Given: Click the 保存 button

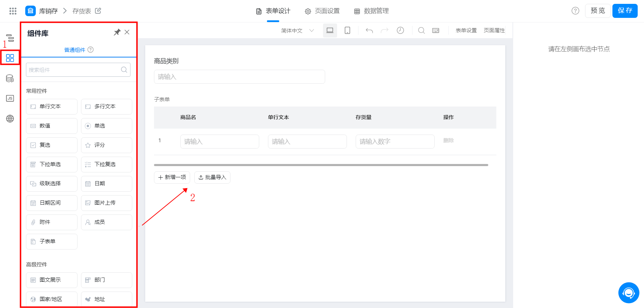Looking at the screenshot, I should coord(625,11).
